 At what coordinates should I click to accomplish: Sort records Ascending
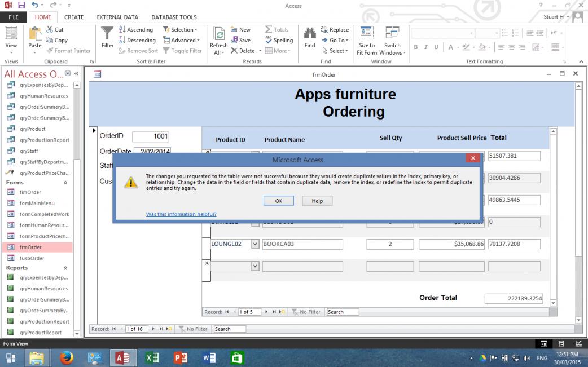tap(136, 29)
